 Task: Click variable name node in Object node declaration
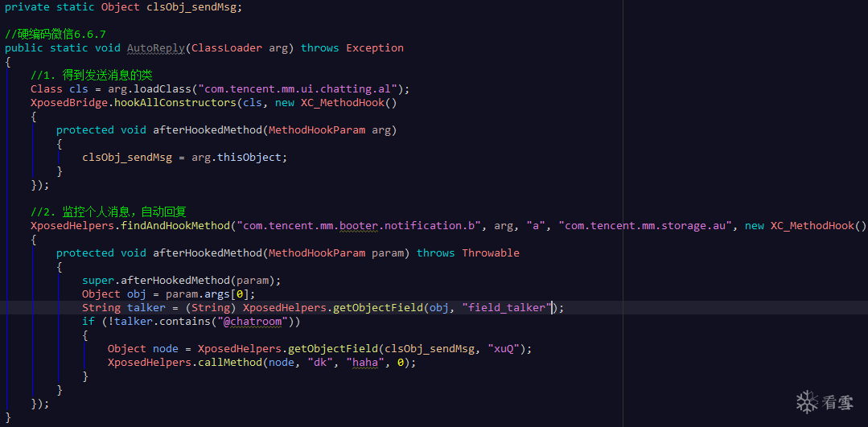point(166,348)
